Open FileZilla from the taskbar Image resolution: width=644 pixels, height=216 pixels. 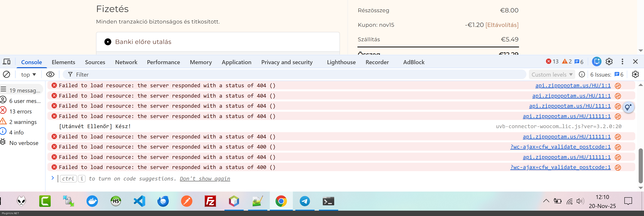point(210,201)
